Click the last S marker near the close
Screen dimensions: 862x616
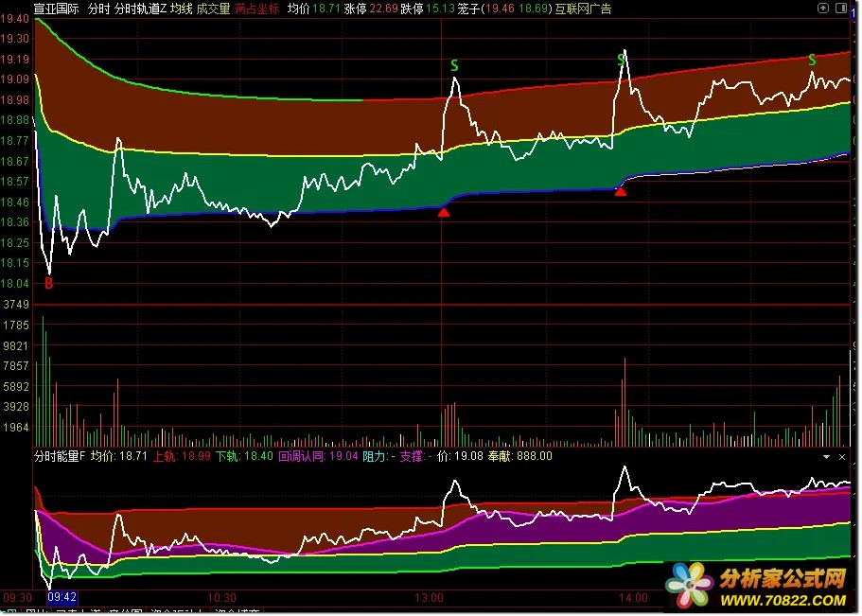coord(812,60)
